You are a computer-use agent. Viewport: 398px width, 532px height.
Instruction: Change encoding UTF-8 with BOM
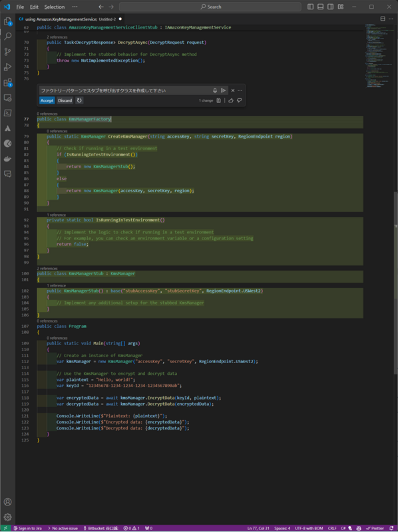[x=309, y=528]
